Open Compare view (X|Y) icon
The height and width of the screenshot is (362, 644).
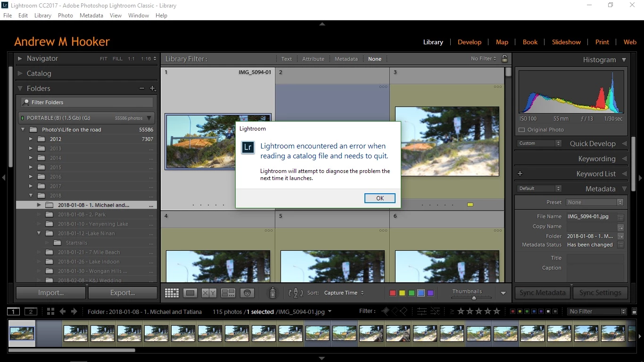point(209,293)
